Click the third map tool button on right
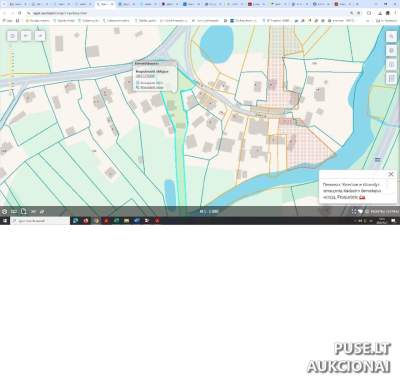This screenshot has height=380, width=400. [391, 64]
